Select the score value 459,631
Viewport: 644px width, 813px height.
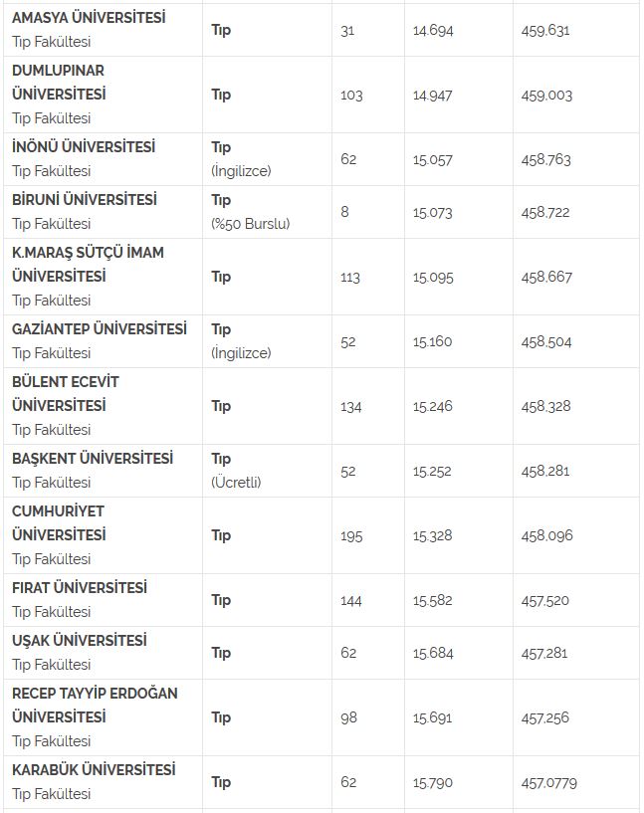click(545, 30)
